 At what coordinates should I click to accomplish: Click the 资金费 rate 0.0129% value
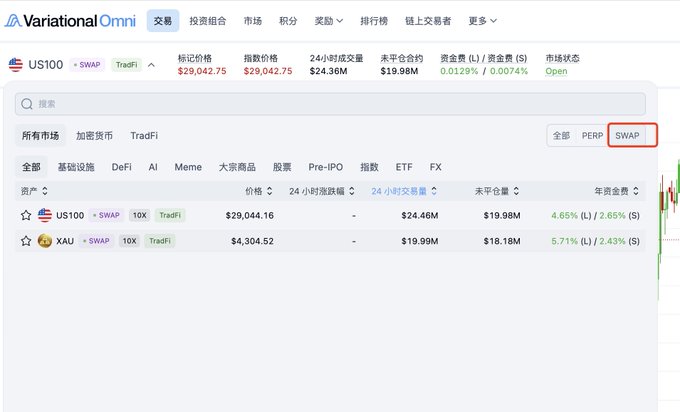point(459,71)
